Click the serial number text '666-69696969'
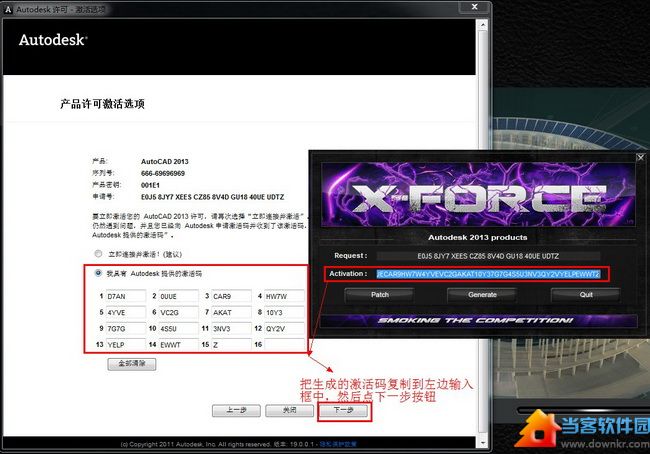 163,173
